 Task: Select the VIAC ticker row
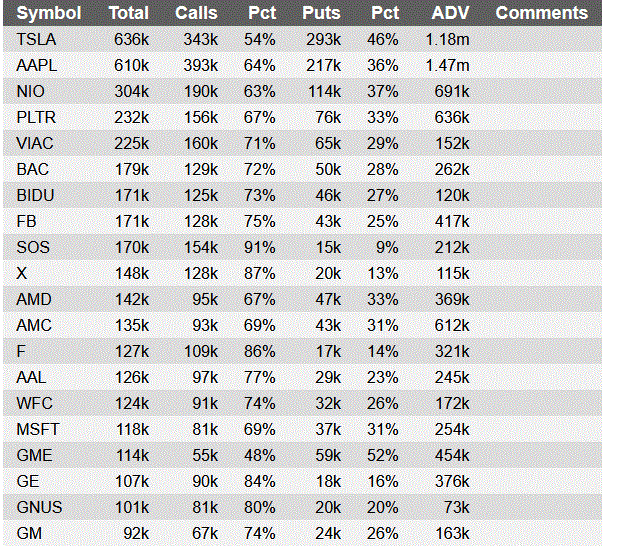[35, 143]
